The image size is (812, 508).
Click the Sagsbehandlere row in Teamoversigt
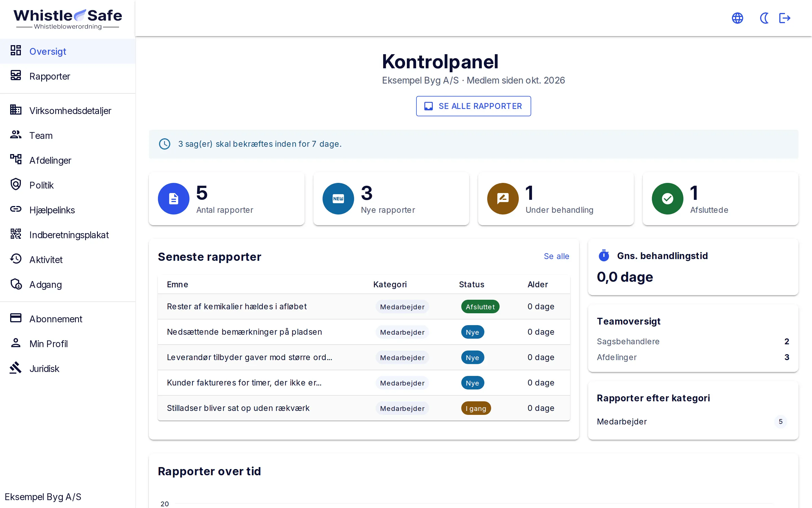693,341
